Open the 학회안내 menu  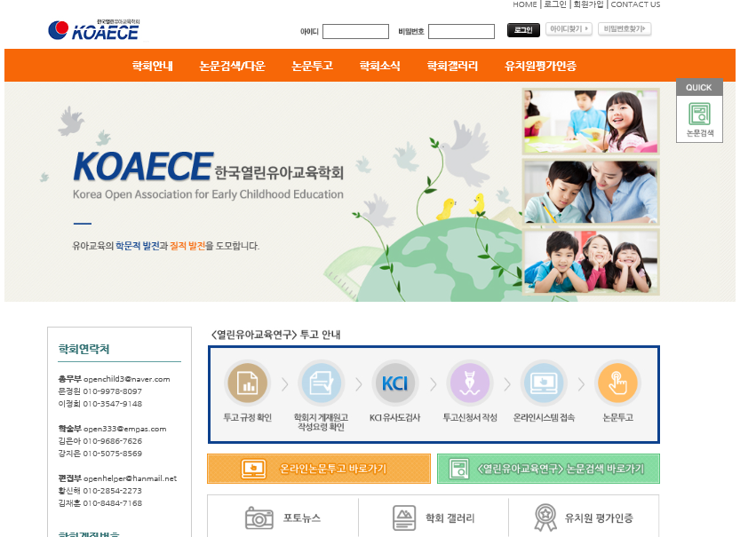pyautogui.click(x=153, y=66)
